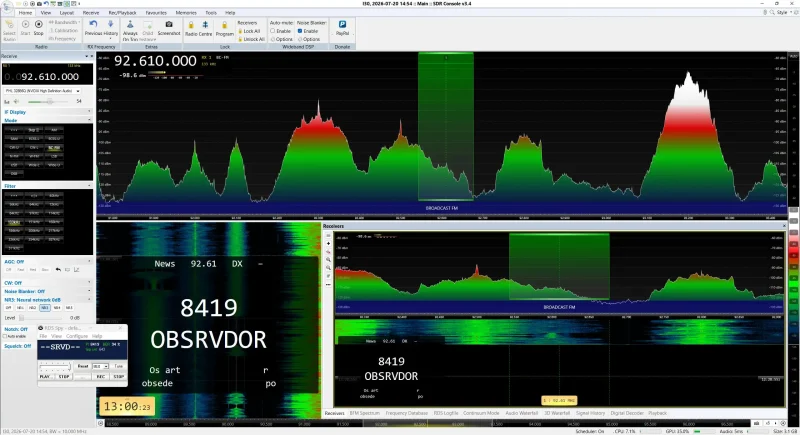The image size is (800, 435).
Task: Click the Centre lock icon
Action: [205, 24]
